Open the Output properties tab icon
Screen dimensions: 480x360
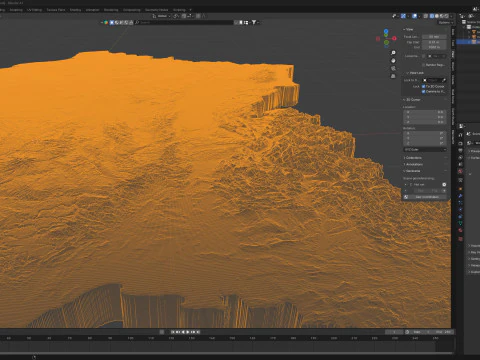[x=460, y=151]
